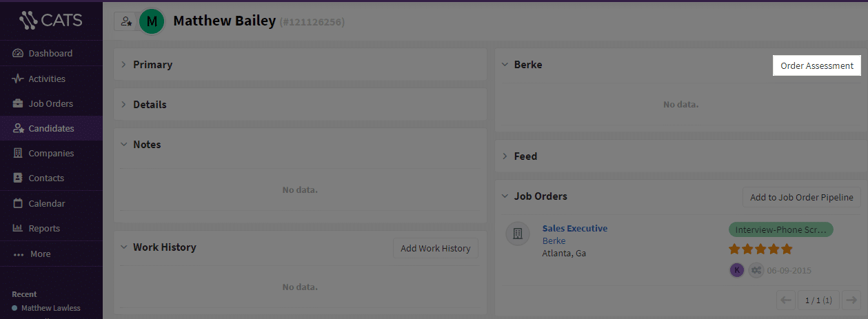868x319 pixels.
Task: Expand the Details section
Action: pos(123,105)
